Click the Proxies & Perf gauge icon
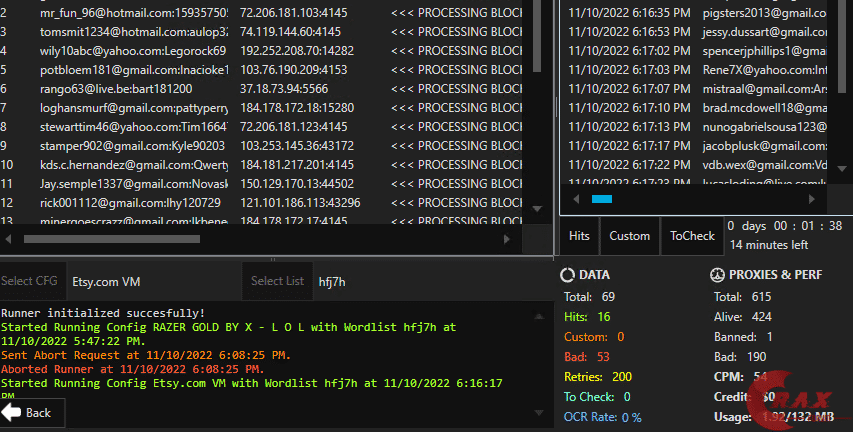Screen dimensions: 853x432 (x=717, y=274)
